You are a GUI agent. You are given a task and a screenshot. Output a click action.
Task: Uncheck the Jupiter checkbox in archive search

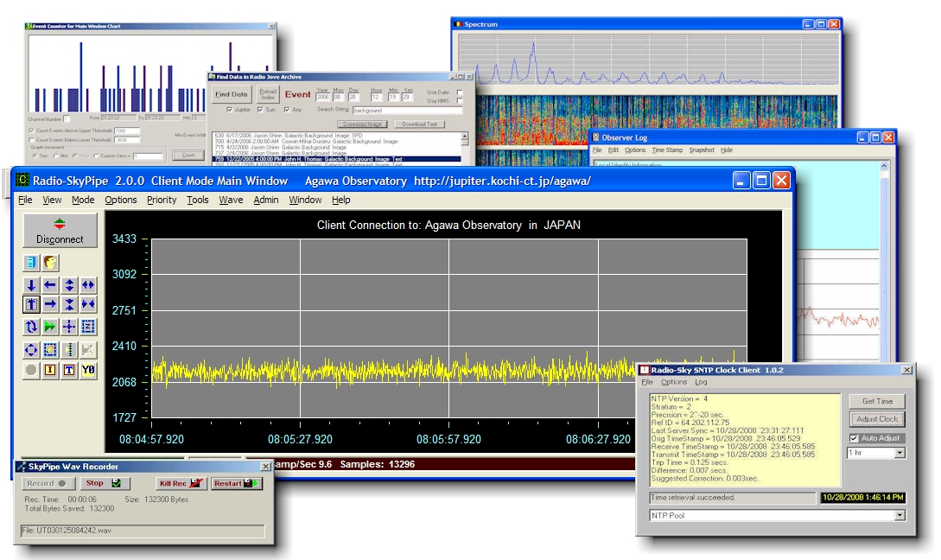click(229, 110)
